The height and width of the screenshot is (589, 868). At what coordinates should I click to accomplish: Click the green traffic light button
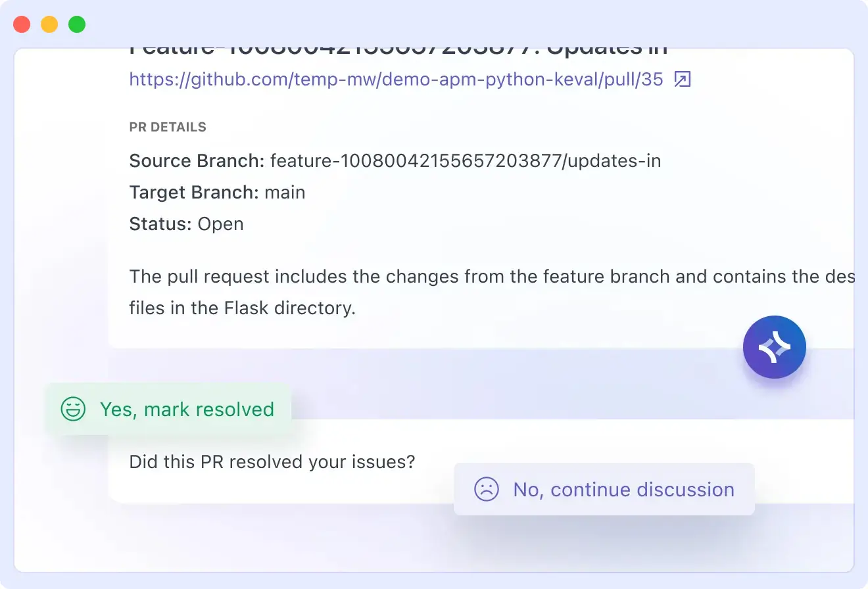(76, 24)
